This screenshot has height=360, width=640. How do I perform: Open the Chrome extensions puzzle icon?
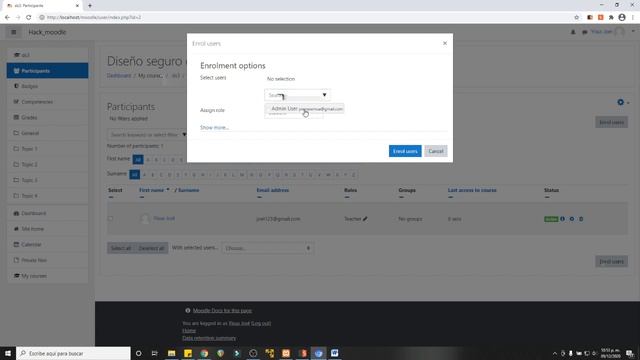[611, 18]
